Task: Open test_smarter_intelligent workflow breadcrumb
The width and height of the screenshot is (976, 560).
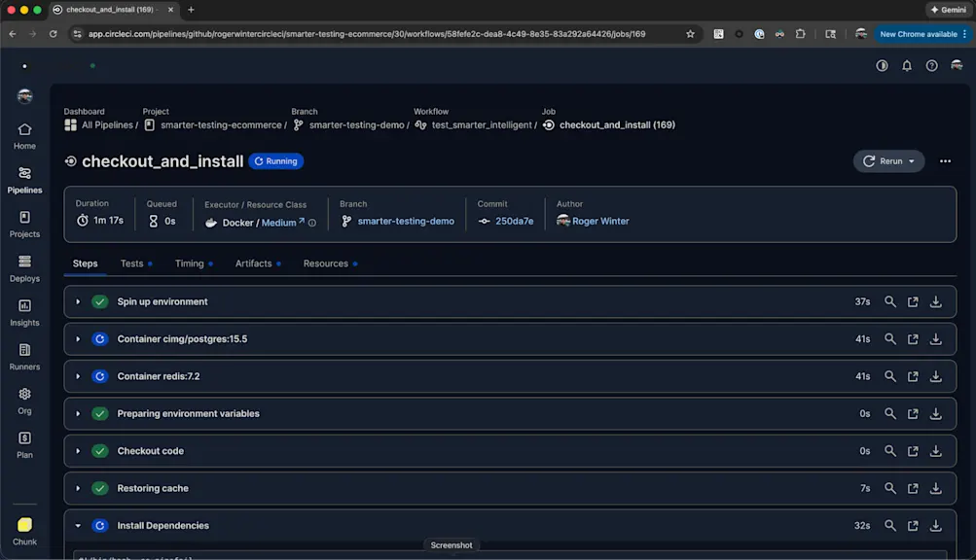Action: pyautogui.click(x=473, y=125)
